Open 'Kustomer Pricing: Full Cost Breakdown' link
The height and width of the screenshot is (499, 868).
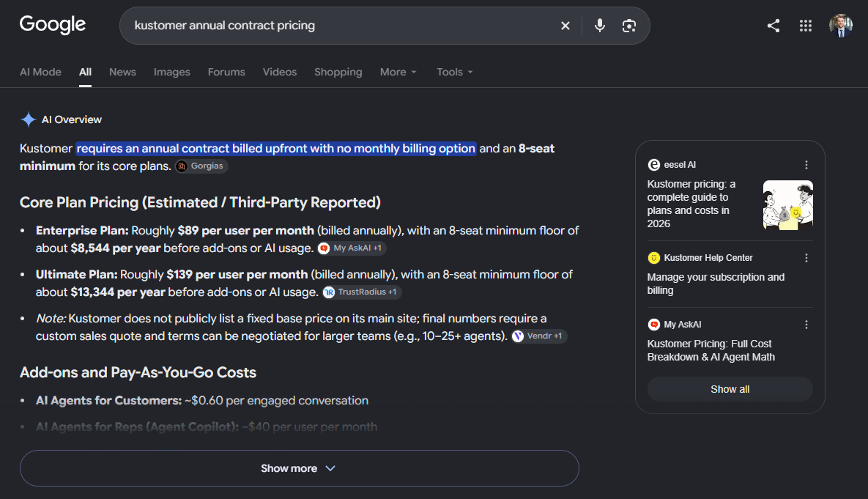[711, 350]
